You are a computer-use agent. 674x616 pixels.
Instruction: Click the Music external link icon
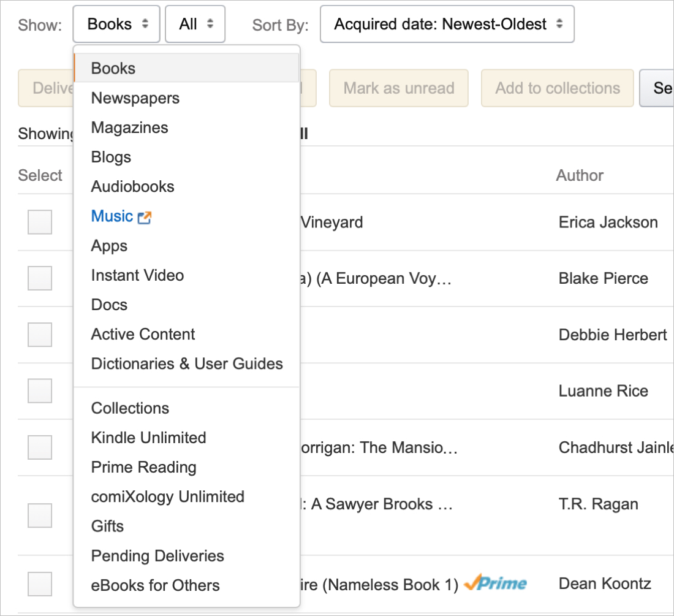[145, 218]
